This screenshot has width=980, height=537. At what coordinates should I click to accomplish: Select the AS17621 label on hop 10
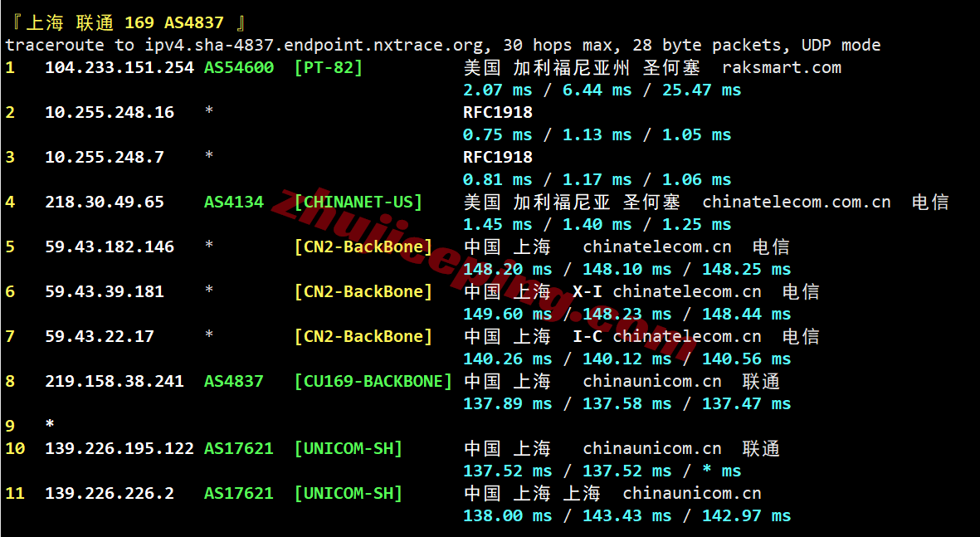click(x=238, y=447)
